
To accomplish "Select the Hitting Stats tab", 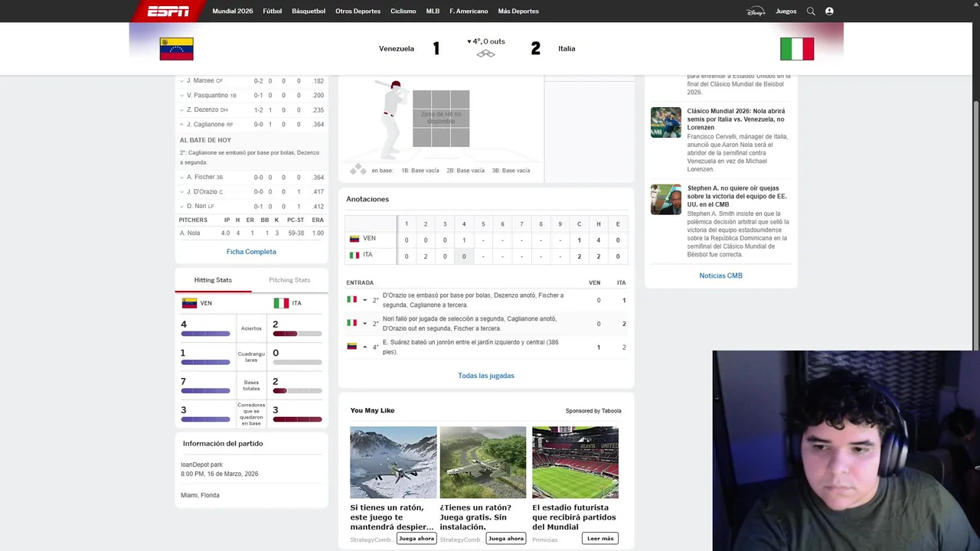I will [x=213, y=280].
